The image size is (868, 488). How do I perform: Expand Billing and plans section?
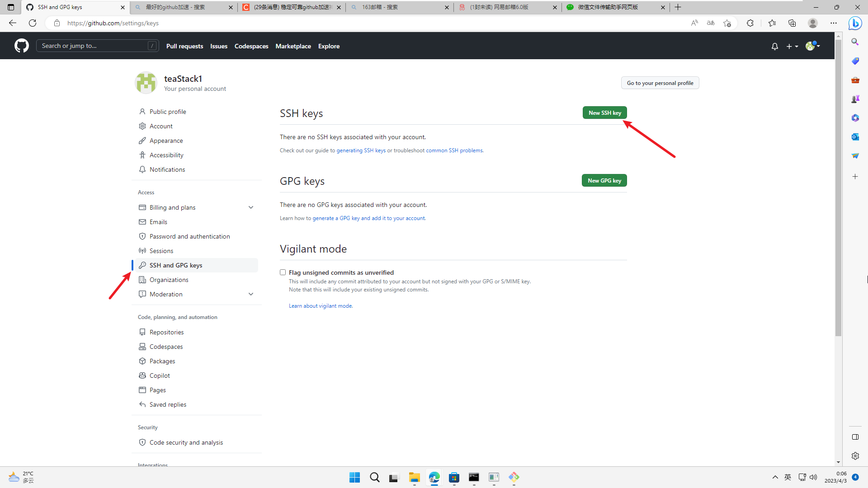pyautogui.click(x=251, y=207)
